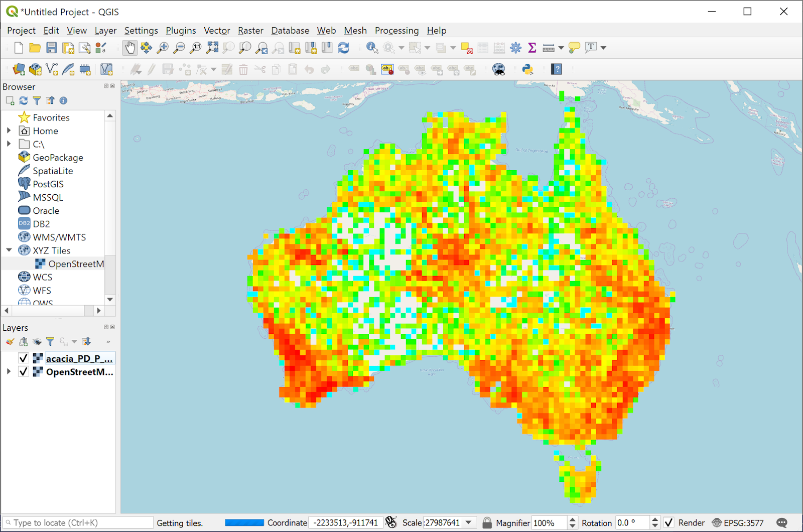
Task: Select the Pan Map tool
Action: tap(130, 48)
